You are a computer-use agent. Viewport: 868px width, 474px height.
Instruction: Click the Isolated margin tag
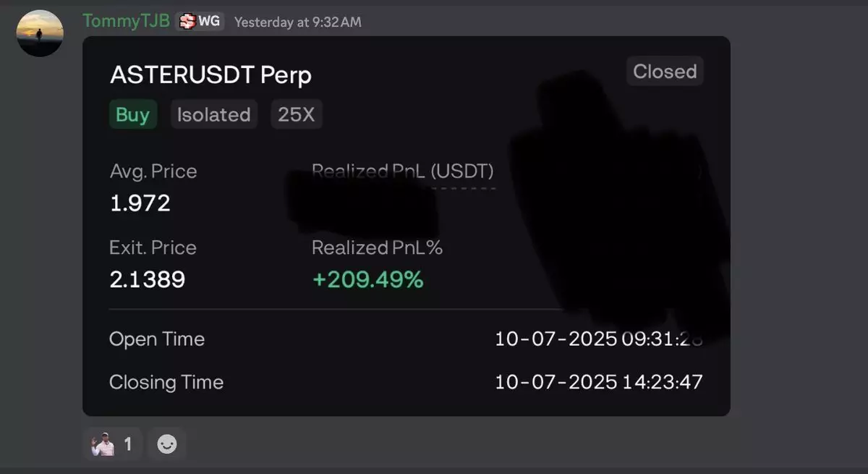point(213,114)
